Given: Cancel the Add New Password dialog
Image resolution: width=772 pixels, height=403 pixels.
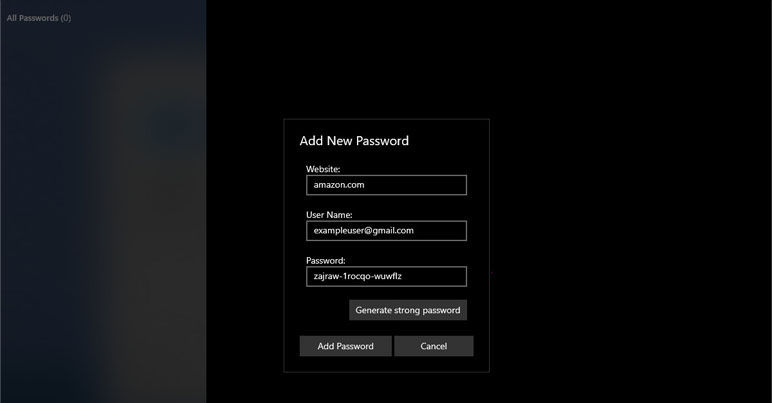Looking at the screenshot, I should point(434,346).
